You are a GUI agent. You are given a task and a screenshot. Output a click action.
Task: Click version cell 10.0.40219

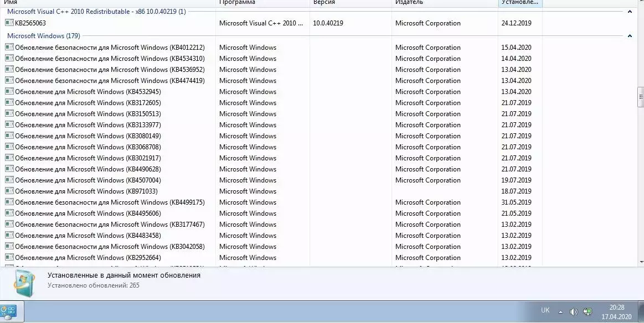click(328, 23)
